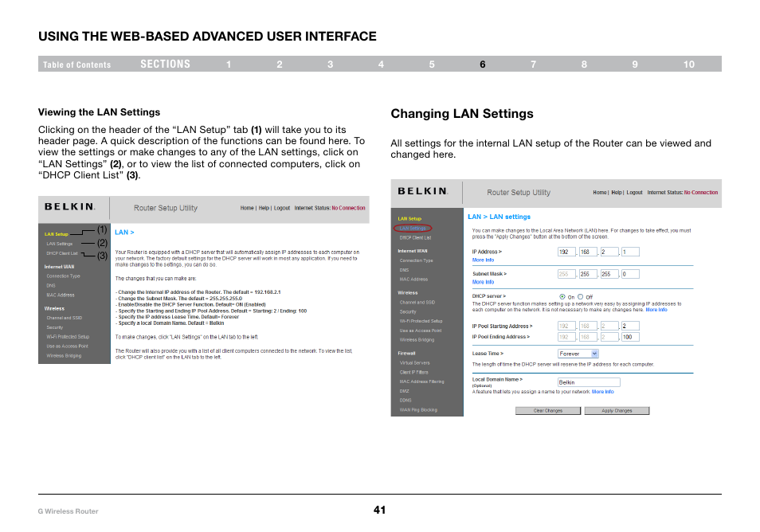Open Virtual Servers under Firewall

(414, 363)
